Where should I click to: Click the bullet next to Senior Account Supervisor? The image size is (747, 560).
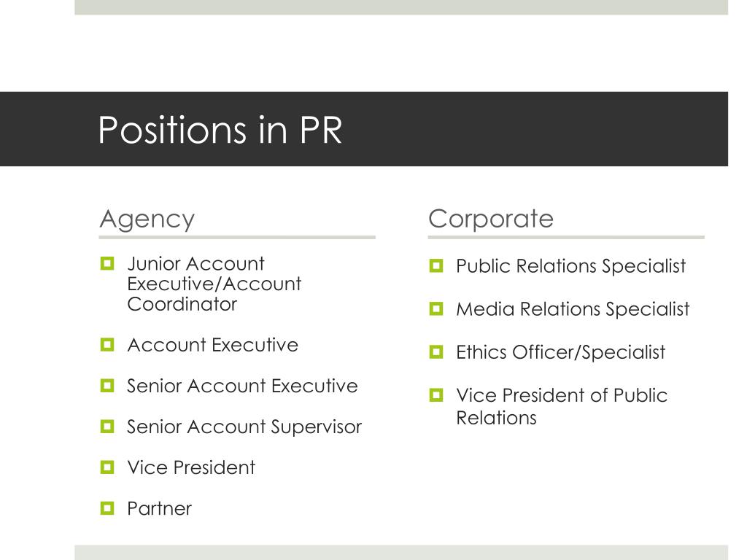[107, 426]
